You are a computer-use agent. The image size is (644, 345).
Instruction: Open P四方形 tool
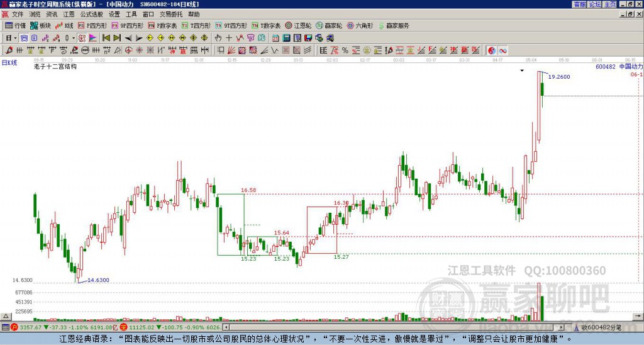pos(92,25)
